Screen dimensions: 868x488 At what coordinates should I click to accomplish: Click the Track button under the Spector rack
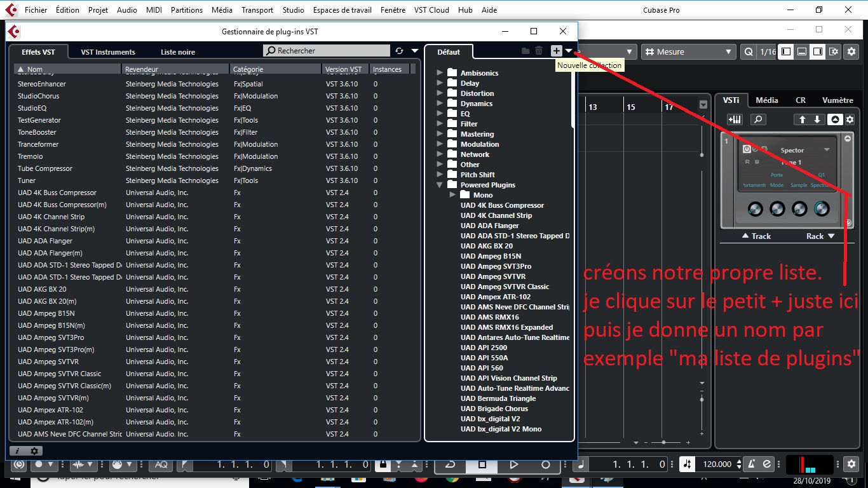(756, 236)
